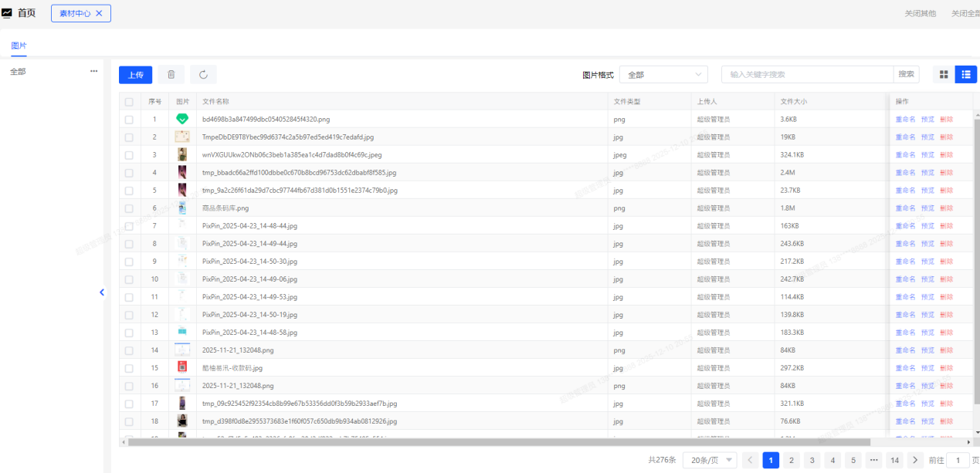Click the keyword search input field

coord(808,75)
